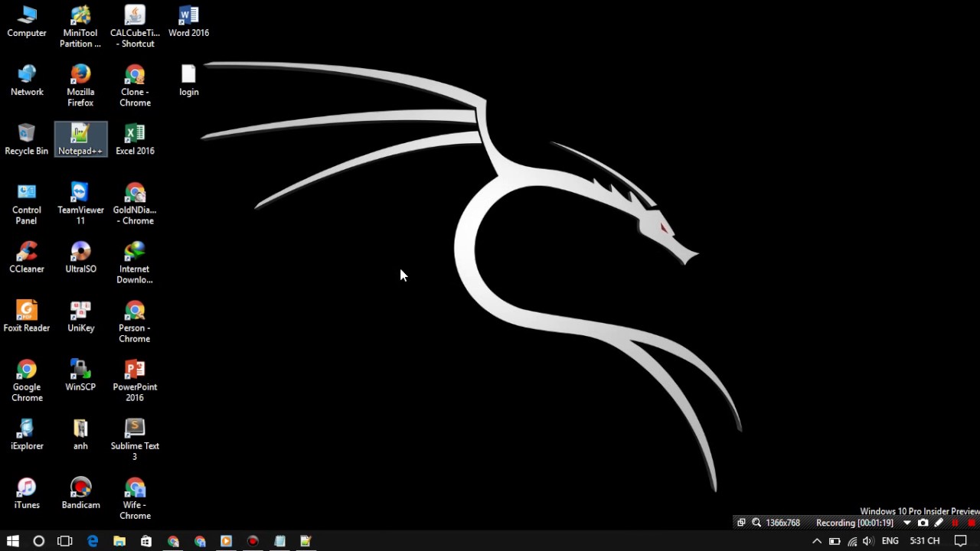Image resolution: width=980 pixels, height=551 pixels.
Task: Click the Google Chrome desktop shortcut
Action: (x=27, y=380)
